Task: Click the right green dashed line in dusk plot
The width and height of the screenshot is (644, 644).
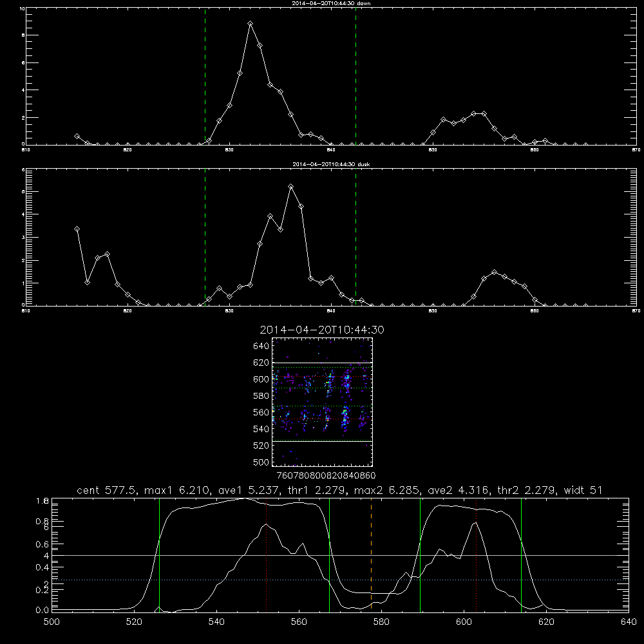Action: click(355, 237)
